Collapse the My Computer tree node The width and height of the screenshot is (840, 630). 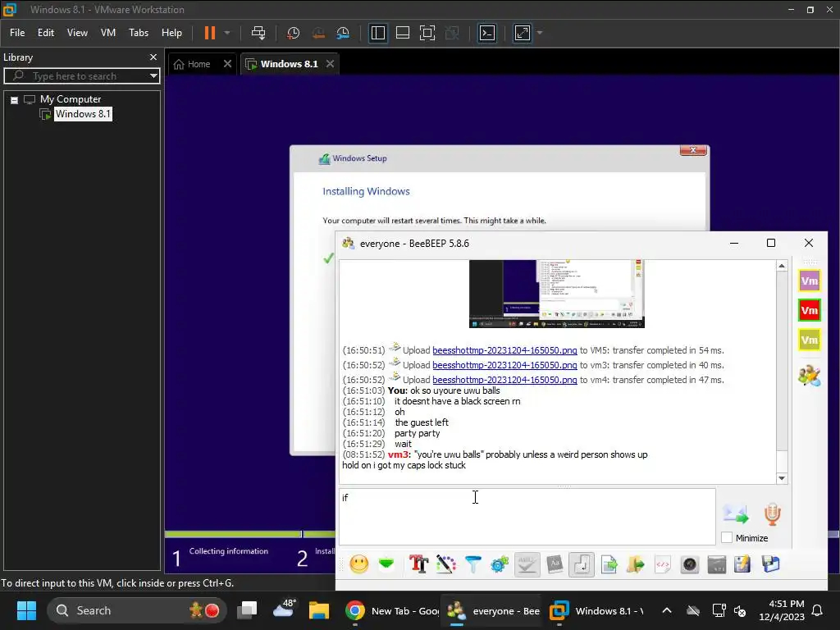click(15, 99)
